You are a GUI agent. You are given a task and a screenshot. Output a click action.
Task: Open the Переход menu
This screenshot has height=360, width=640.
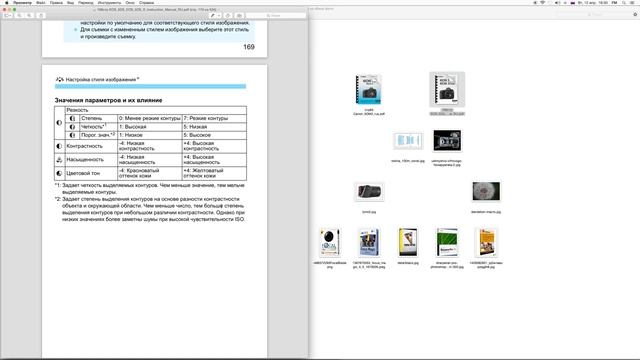pos(85,2)
